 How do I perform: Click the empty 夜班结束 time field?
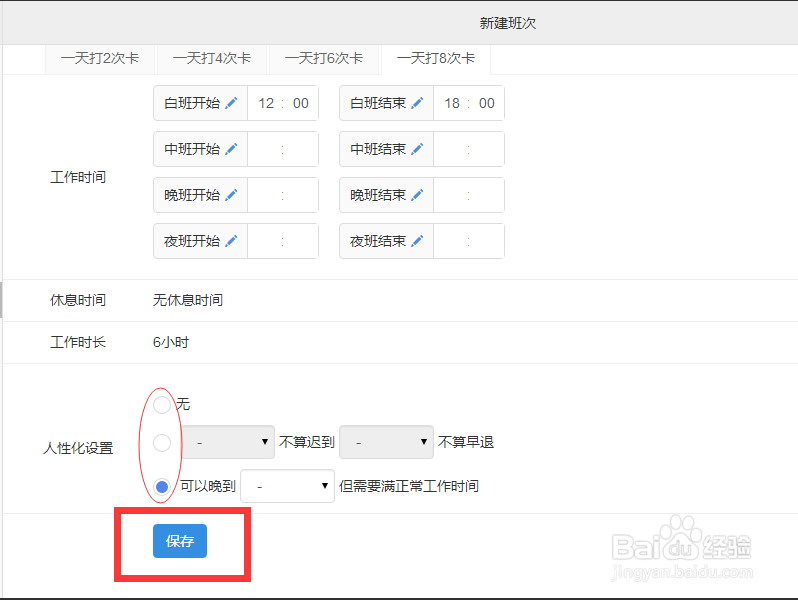tap(469, 241)
